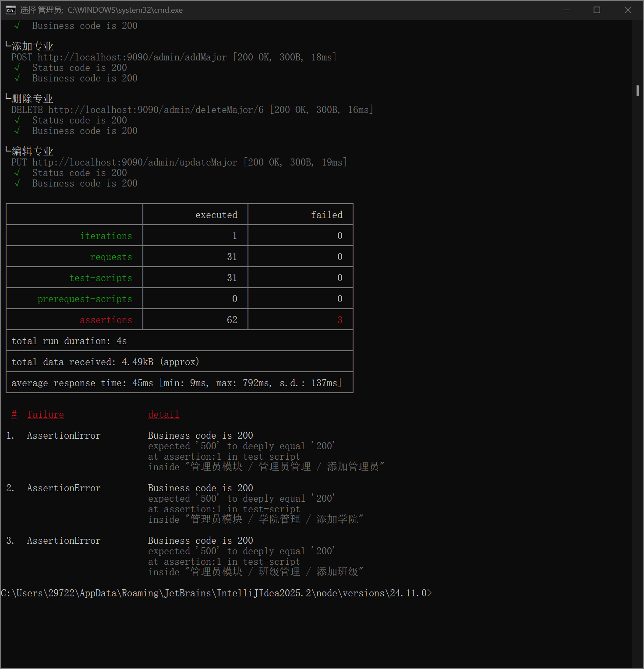644x669 pixels.
Task: Click the 'requests' row label
Action: point(111,257)
